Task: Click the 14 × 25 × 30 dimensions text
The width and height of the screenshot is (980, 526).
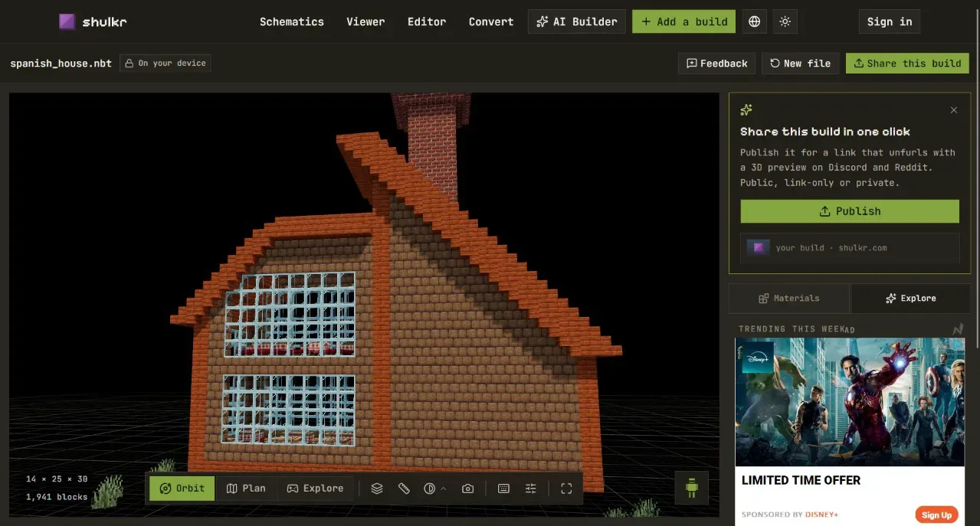Action: 57,479
